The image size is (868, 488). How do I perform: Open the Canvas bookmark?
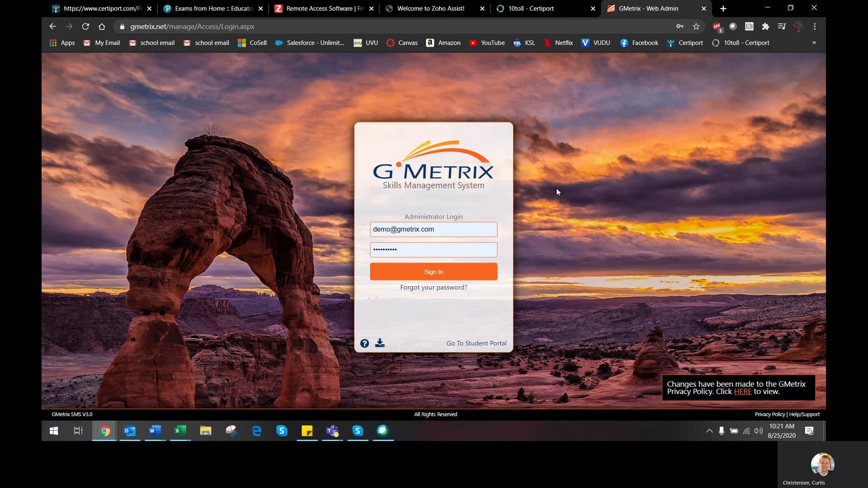(402, 43)
